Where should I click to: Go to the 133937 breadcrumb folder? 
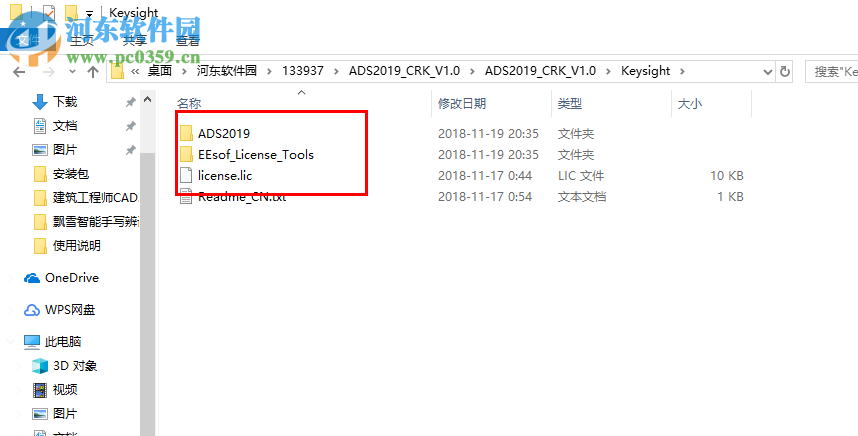tap(303, 71)
